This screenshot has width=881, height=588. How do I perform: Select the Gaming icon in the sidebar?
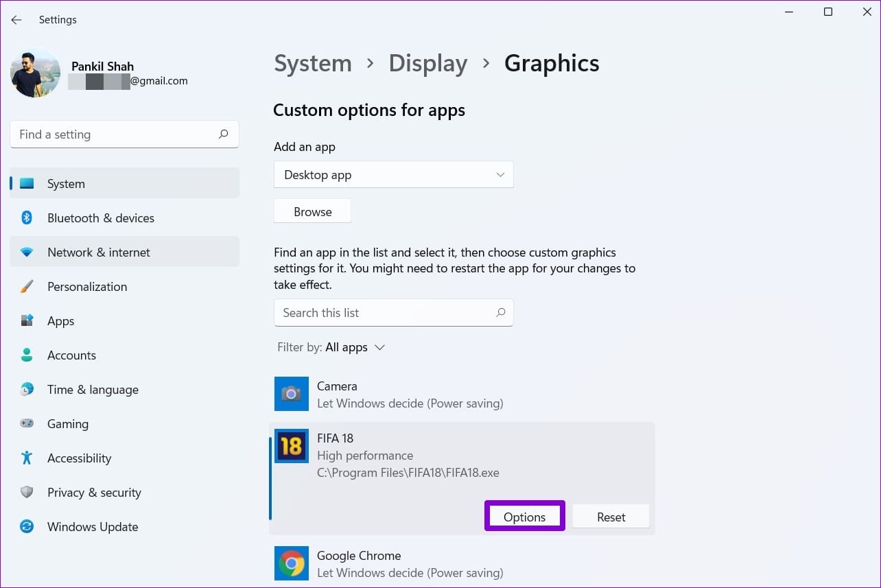click(x=26, y=423)
